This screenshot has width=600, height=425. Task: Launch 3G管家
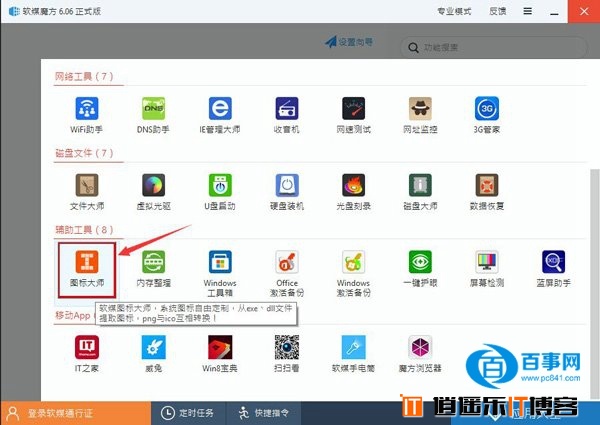click(487, 115)
